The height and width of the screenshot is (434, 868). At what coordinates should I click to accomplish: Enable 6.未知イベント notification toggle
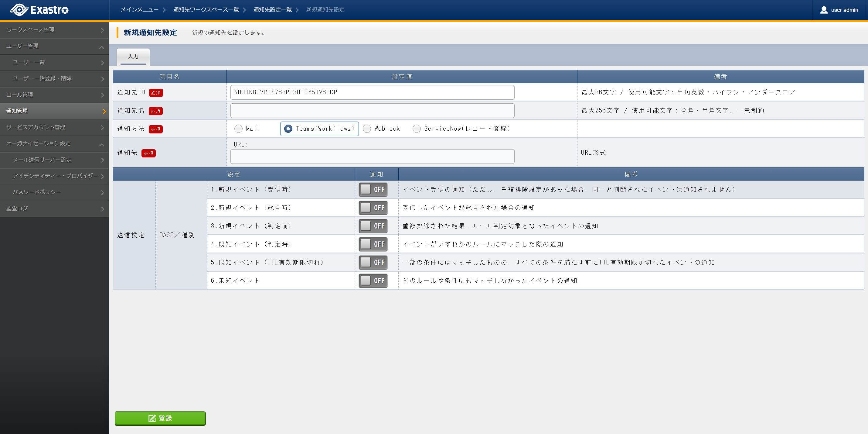tap(373, 281)
